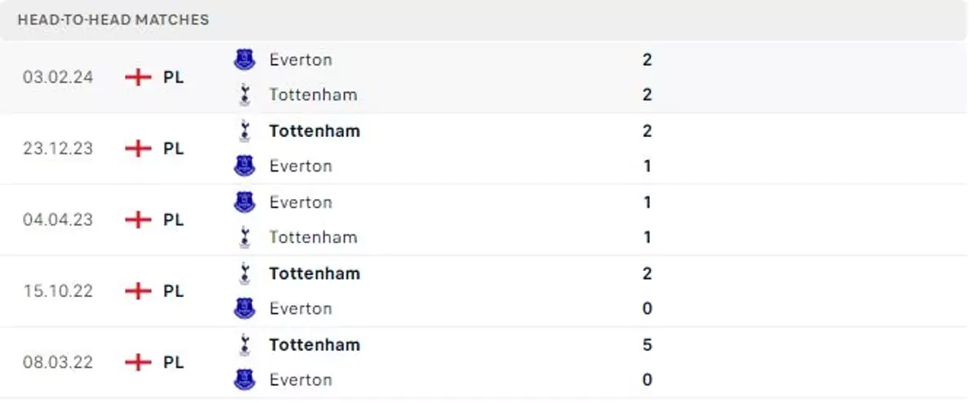Viewport: 980px width, 403px height.
Task: Click Tottenham's score of 5 in 08.03.22
Action: (x=647, y=344)
